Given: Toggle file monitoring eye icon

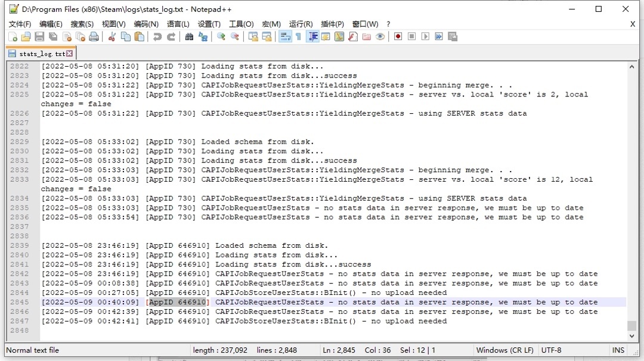Looking at the screenshot, I should coord(380,37).
